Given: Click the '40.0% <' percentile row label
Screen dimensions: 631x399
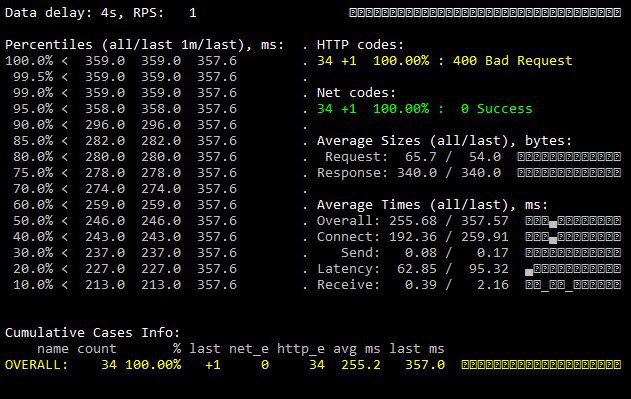Looking at the screenshot, I should [41, 237].
